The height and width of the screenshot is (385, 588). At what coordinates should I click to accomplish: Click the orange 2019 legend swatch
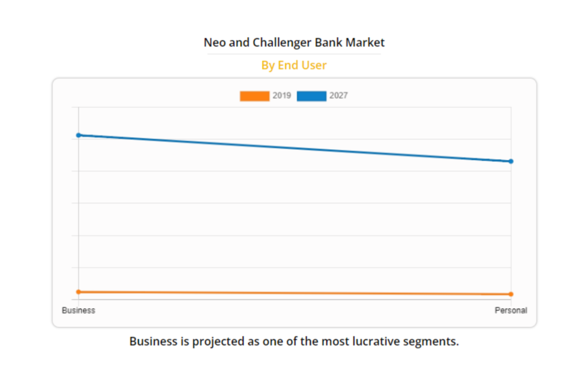(x=254, y=96)
